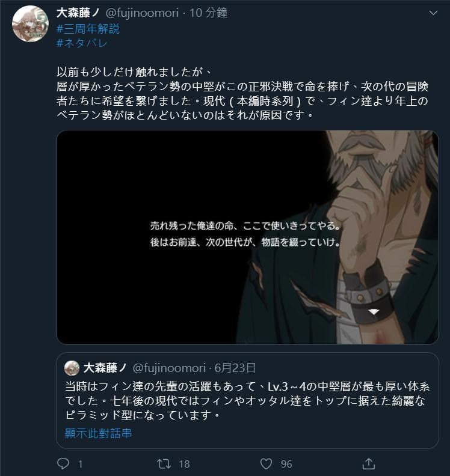The image size is (450, 476).
Task: Click the author name 大森藤ノ in the header
Action: point(78,13)
